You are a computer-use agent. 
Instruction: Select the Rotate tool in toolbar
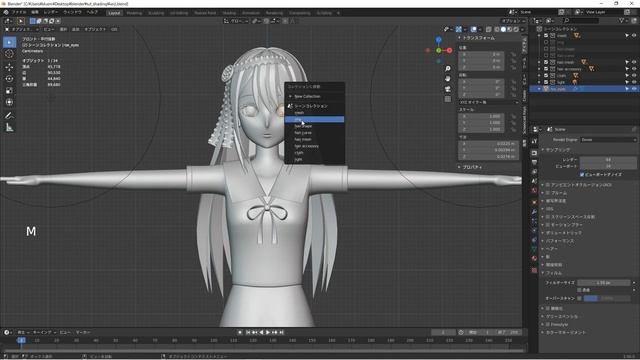pyautogui.click(x=9, y=79)
